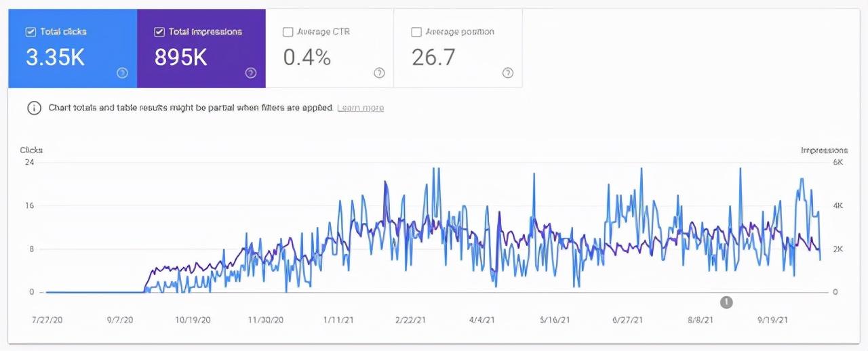Uncheck the Total impressions checkbox
This screenshot has width=868, height=351.
pos(159,32)
